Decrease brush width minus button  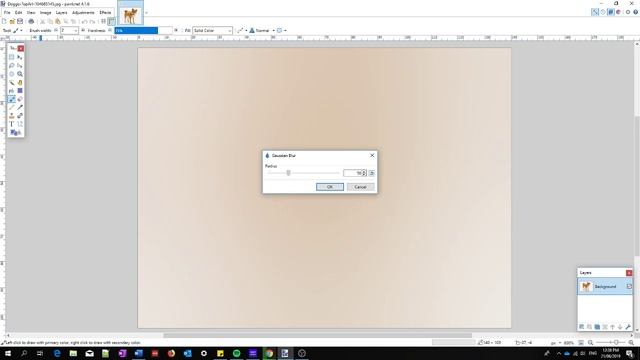[56, 31]
